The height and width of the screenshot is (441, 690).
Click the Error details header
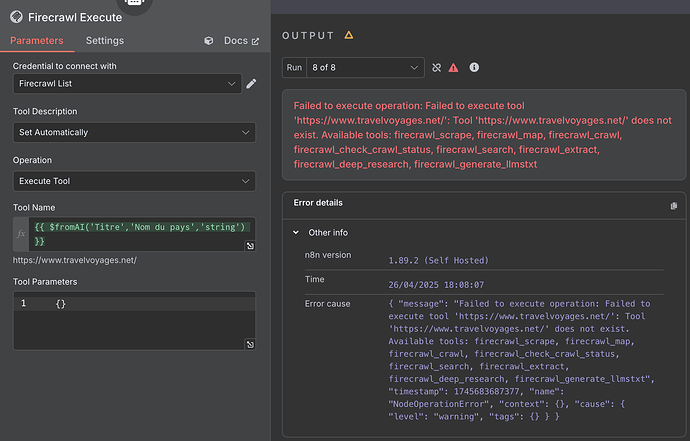[318, 203]
